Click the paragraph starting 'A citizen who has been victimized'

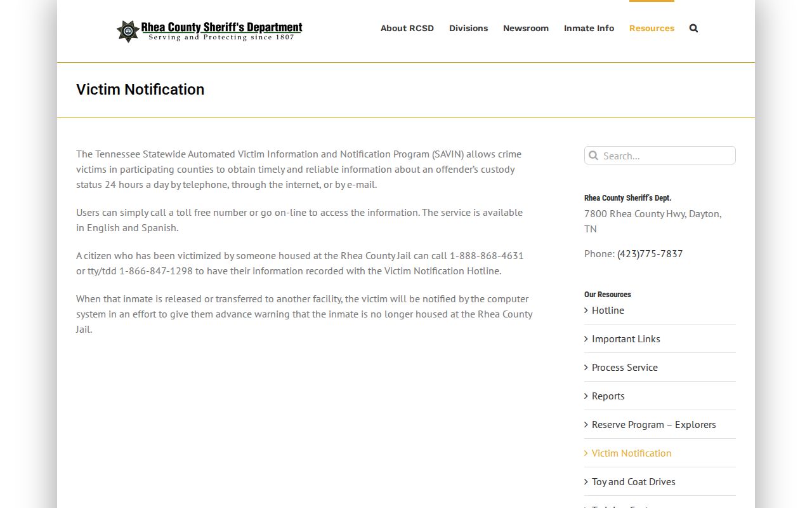click(x=300, y=264)
